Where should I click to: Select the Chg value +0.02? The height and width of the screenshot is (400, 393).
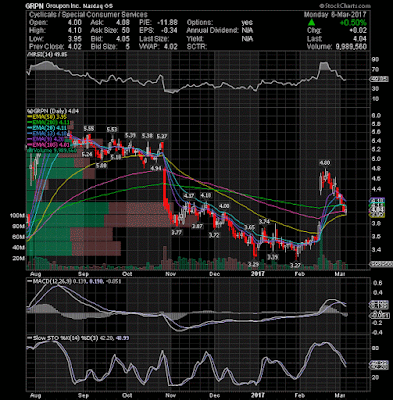[x=357, y=31]
